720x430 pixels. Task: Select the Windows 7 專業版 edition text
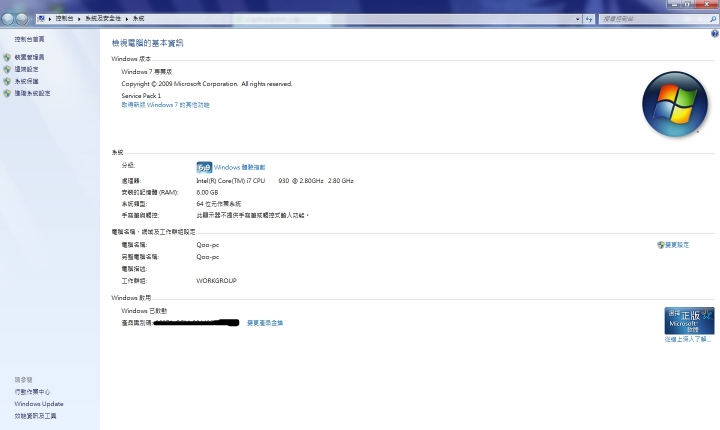pos(146,72)
